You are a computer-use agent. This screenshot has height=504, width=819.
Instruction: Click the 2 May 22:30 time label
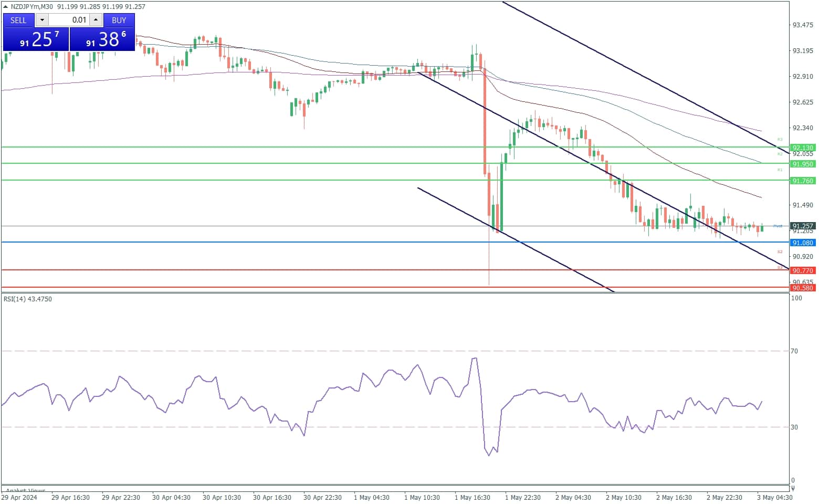point(724,498)
